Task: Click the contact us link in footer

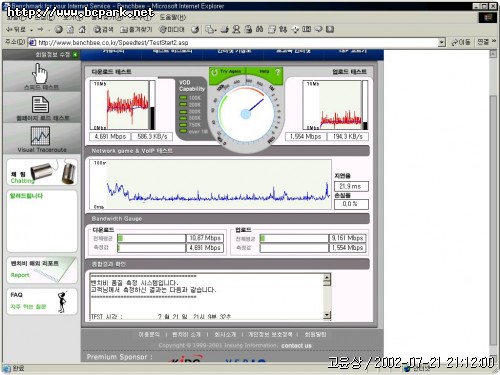Action: [296, 346]
